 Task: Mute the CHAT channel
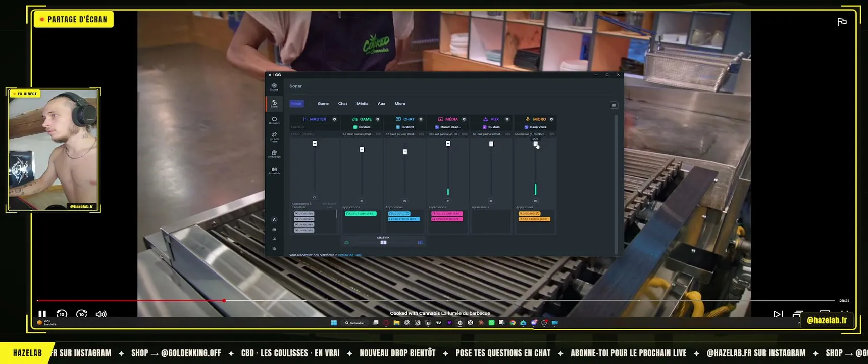click(405, 201)
